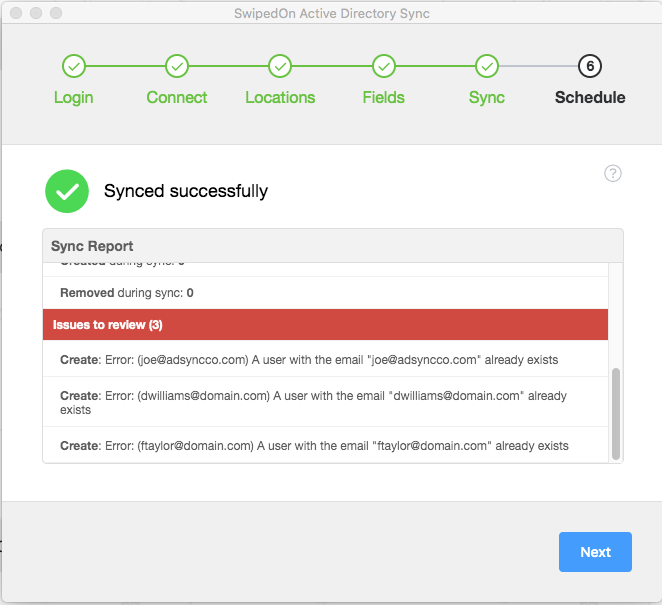Go to the Connect step label
The width and height of the screenshot is (662, 605).
point(177,98)
